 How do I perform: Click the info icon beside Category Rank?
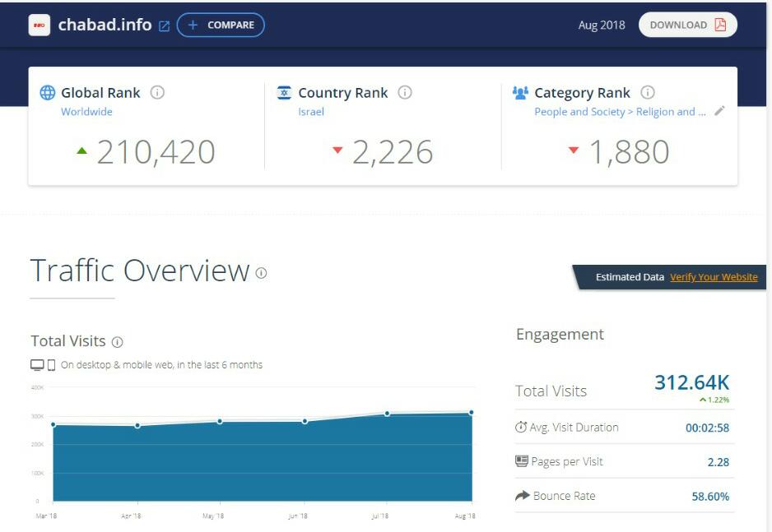point(648,93)
